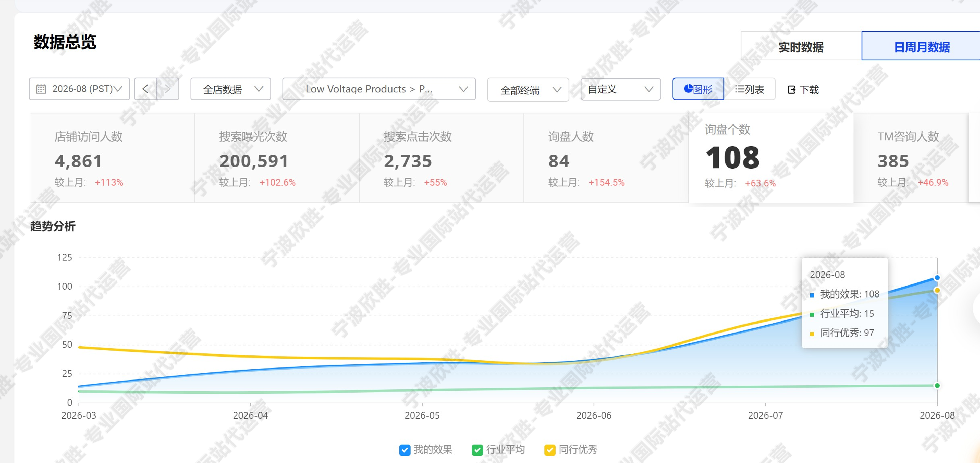
Task: Click the green 行业平均 data point at 2026-08
Action: click(937, 386)
